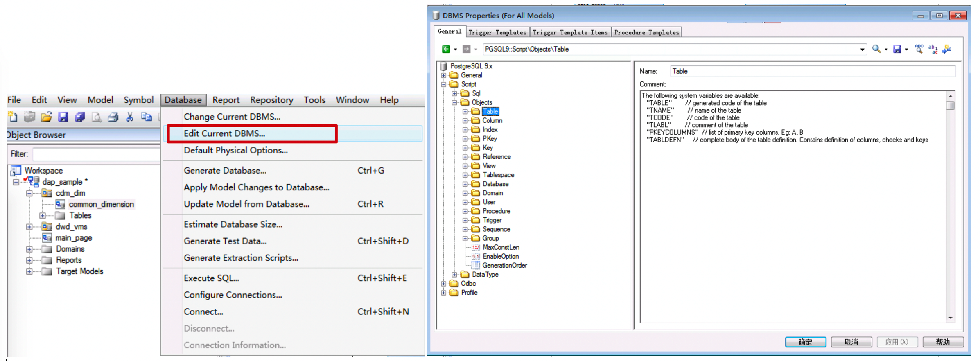
Task: Expand the Odbc folder
Action: pos(443,284)
